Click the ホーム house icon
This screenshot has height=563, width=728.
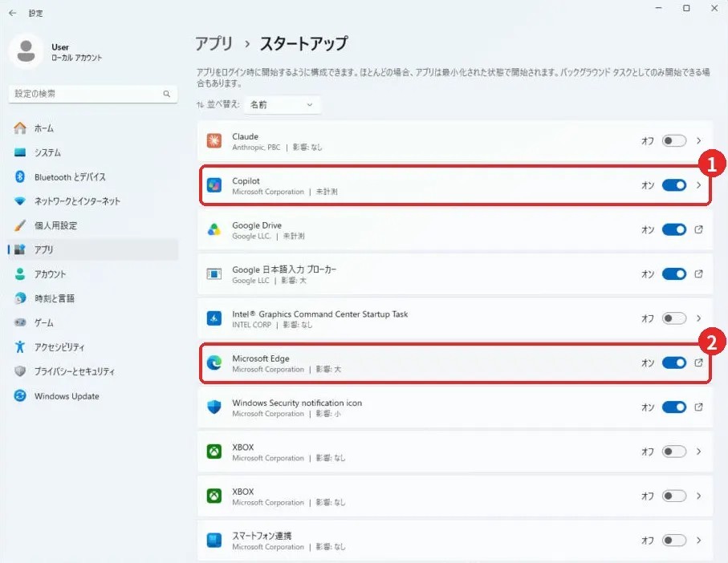(20, 128)
